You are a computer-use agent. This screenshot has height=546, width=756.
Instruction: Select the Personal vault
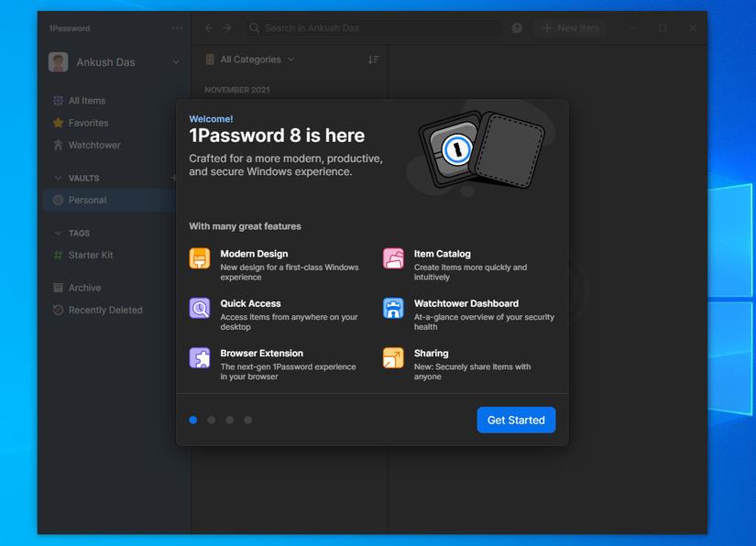pyautogui.click(x=109, y=200)
